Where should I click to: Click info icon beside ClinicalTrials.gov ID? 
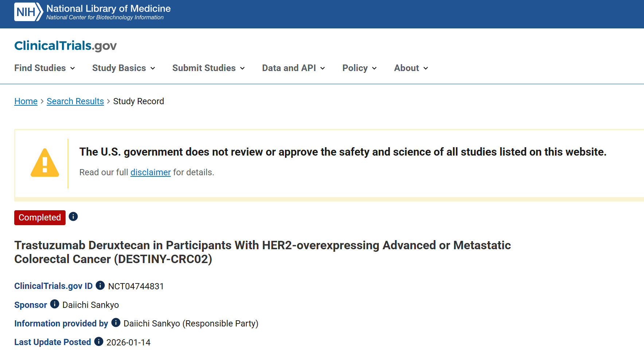[x=100, y=286]
